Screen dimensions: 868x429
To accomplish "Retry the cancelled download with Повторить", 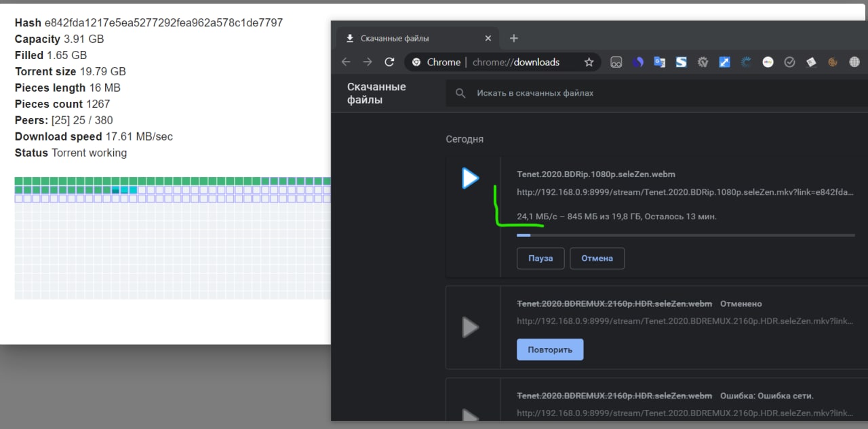I will pyautogui.click(x=550, y=350).
